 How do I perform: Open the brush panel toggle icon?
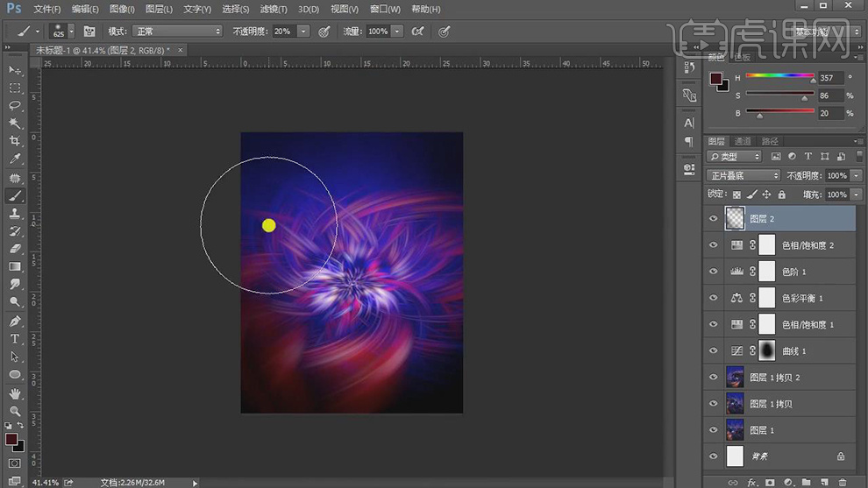(x=89, y=31)
